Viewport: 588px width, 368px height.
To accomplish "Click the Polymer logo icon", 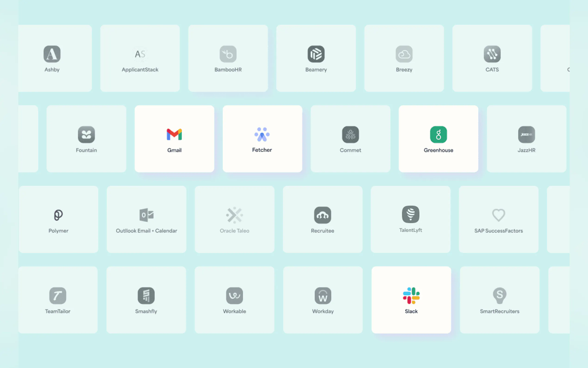I will click(58, 215).
